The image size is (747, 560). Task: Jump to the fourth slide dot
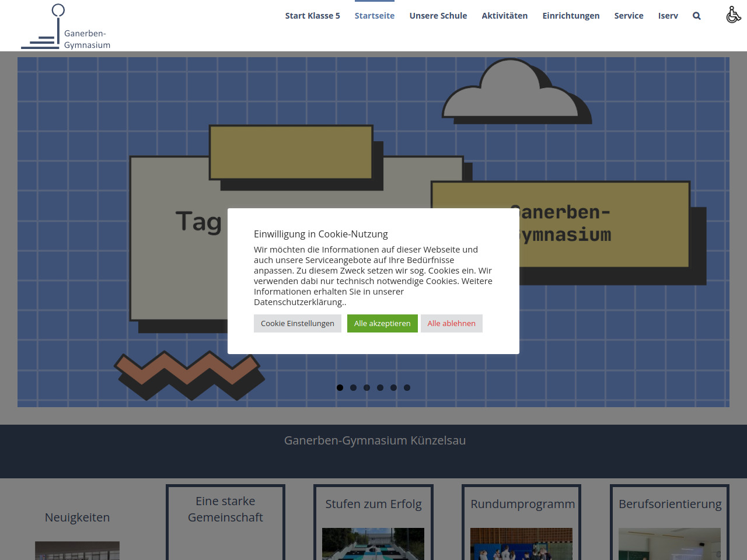click(380, 387)
